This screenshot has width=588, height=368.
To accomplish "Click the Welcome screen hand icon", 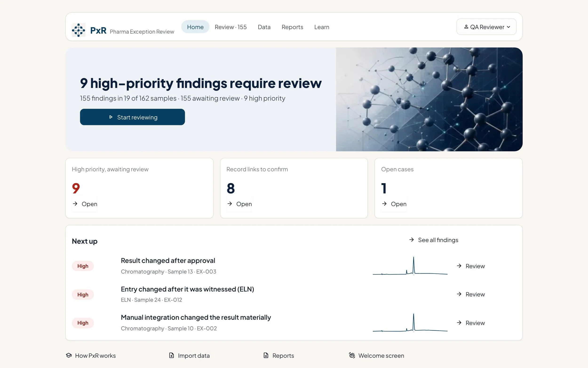I will pyautogui.click(x=352, y=355).
